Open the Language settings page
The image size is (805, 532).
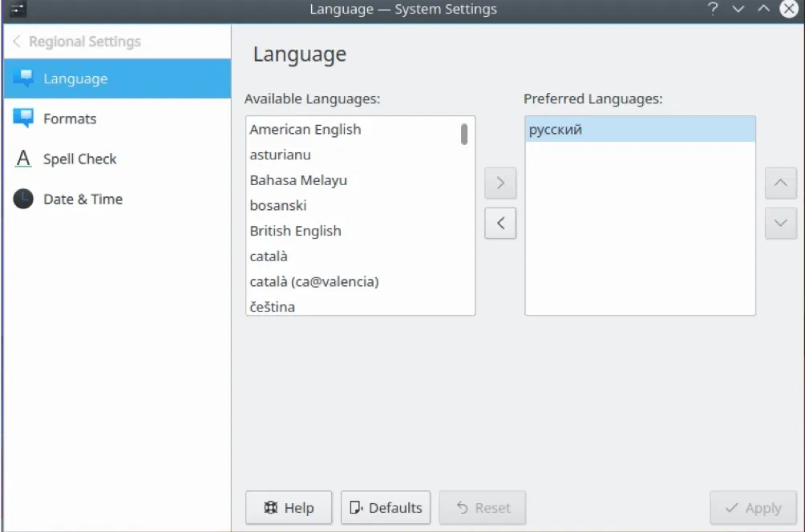point(118,79)
